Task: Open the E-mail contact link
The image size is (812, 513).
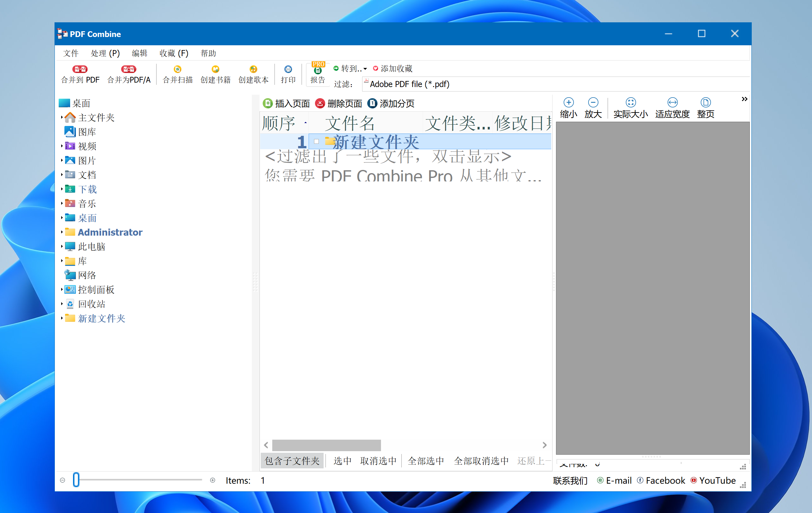Action: 614,480
